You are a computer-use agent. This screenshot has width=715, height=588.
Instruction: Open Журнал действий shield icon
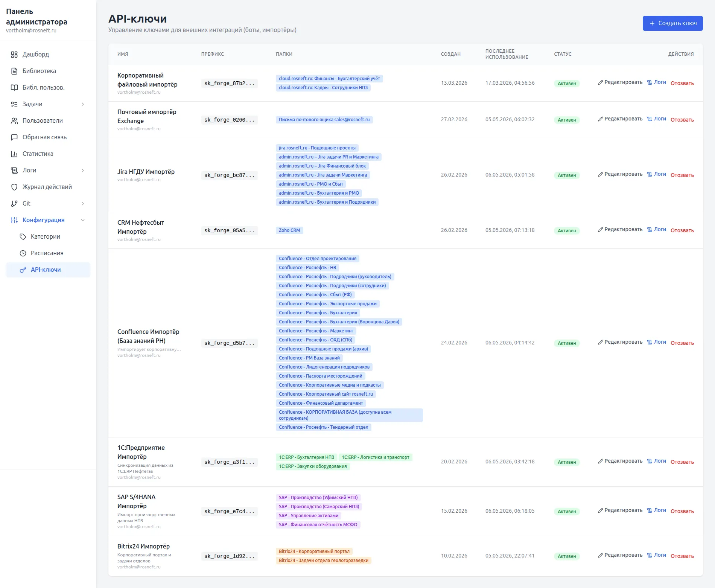pyautogui.click(x=14, y=187)
